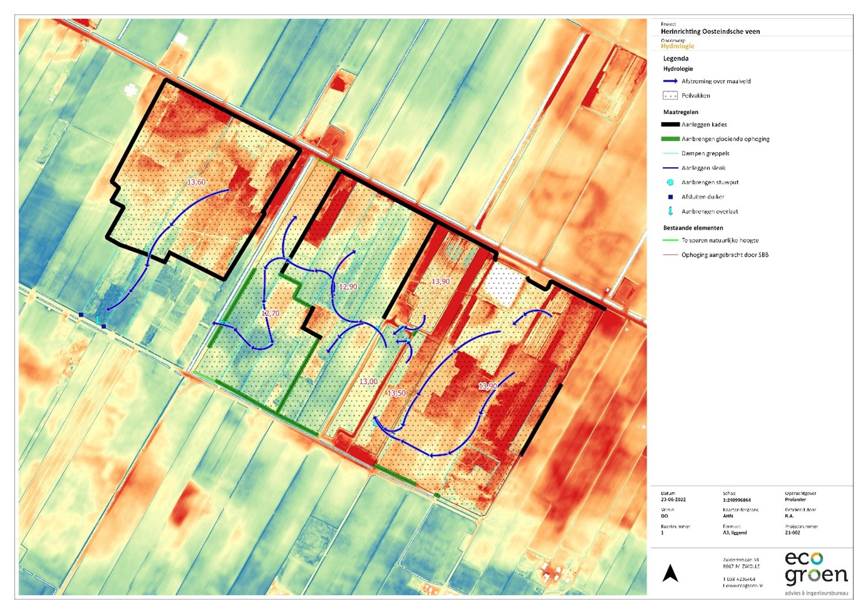Click the date value '23-06-2022'
This screenshot has height=614, width=868.
pyautogui.click(x=673, y=500)
